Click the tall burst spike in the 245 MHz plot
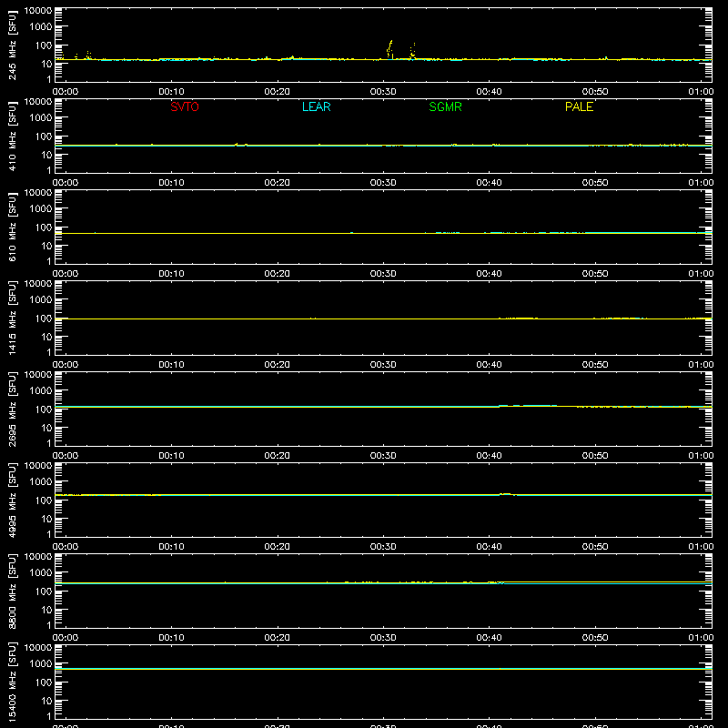 (390, 49)
